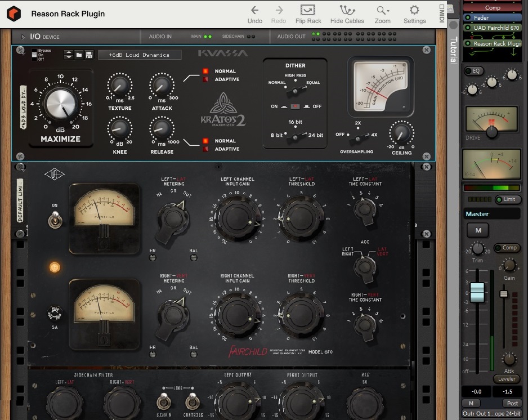The image size is (528, 420).
Task: Click the '+6dB Loud Dynamics' patch name
Action: click(x=140, y=55)
